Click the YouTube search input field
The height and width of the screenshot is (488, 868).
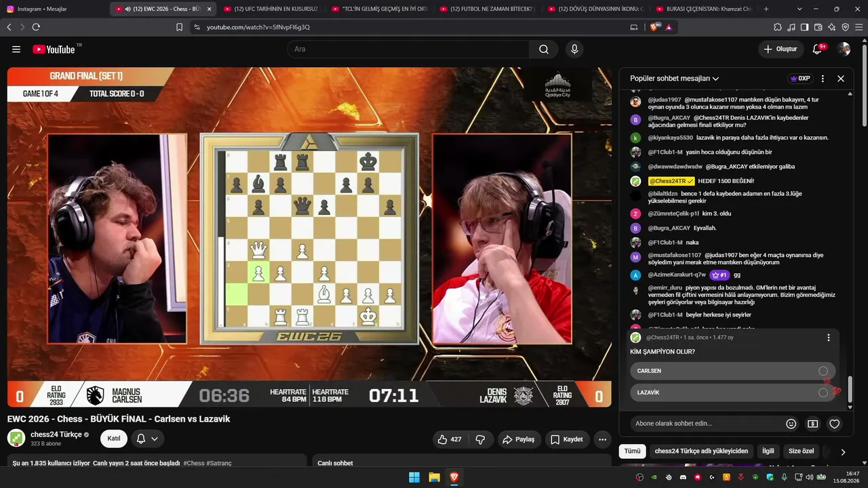[408, 49]
